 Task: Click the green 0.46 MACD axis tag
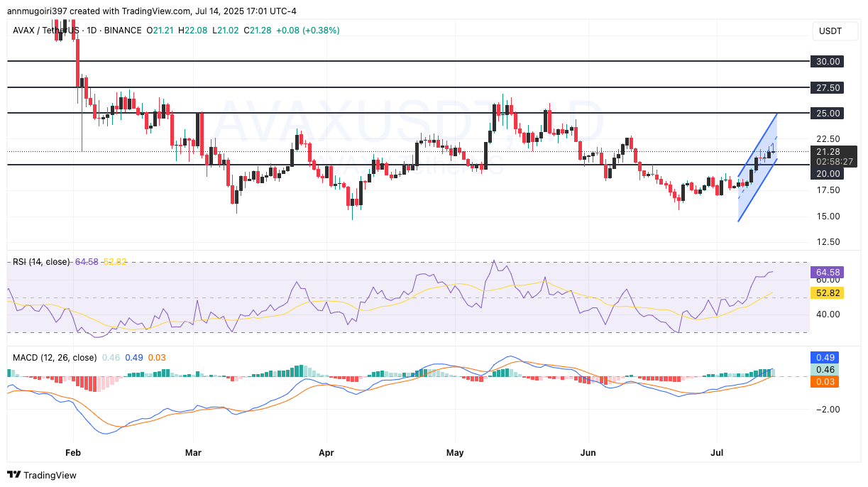(825, 369)
